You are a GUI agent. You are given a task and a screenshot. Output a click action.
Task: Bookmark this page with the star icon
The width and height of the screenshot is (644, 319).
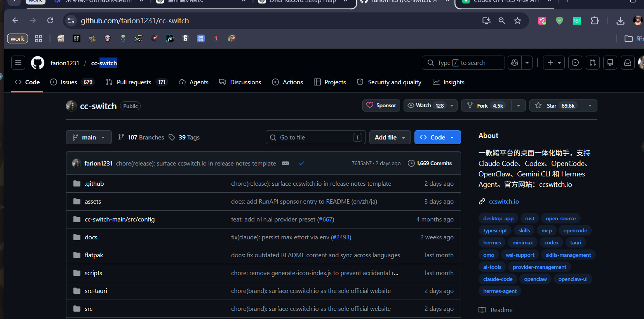(517, 21)
